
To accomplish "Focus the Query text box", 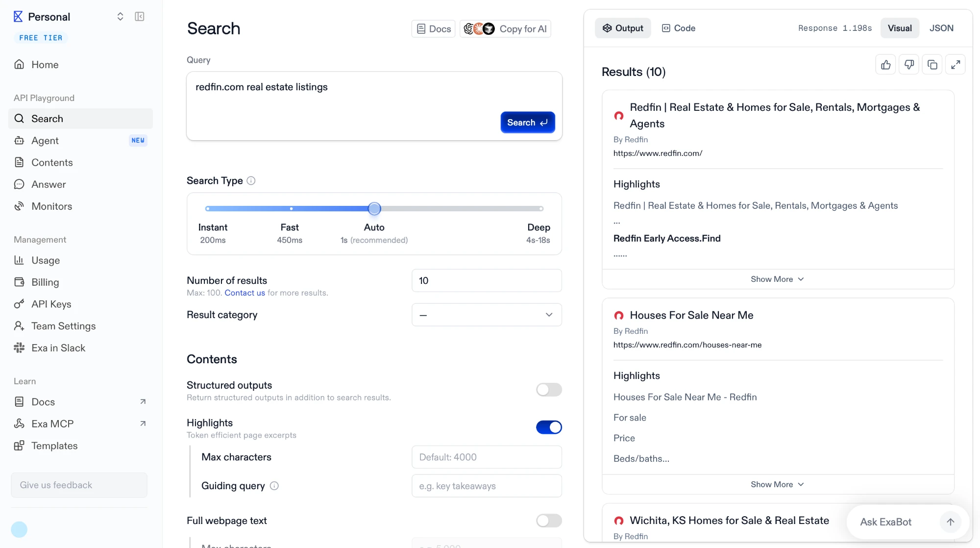I will pos(374,106).
